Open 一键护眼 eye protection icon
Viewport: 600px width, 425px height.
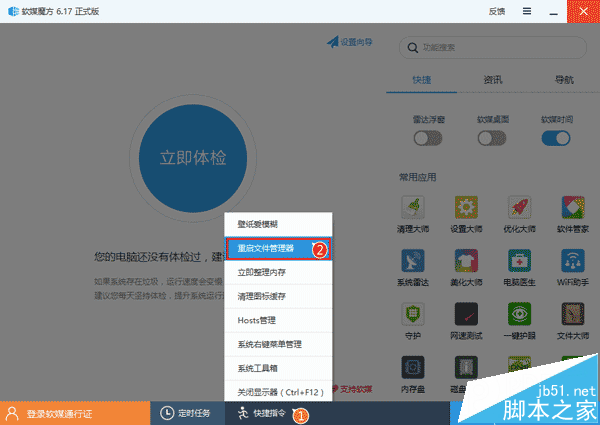coord(519,314)
